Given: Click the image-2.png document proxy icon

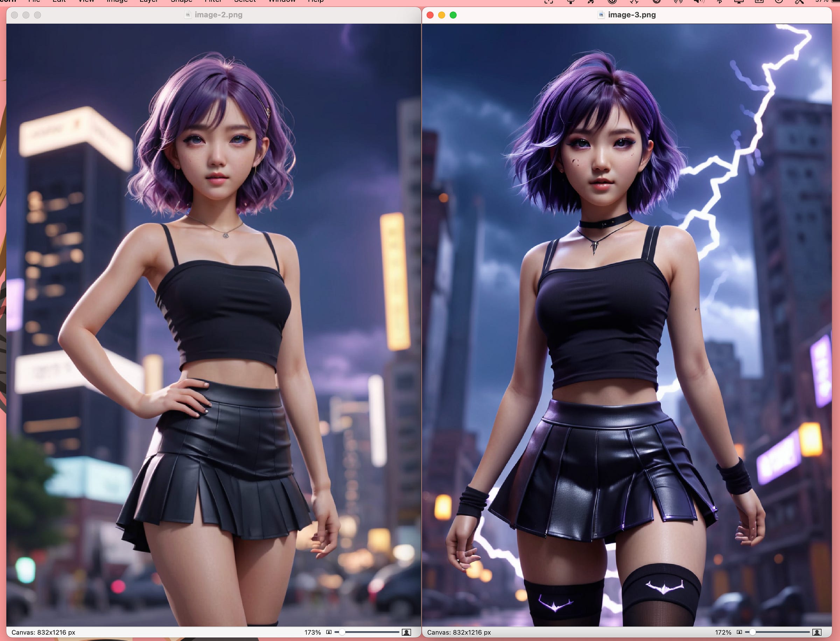Looking at the screenshot, I should [x=188, y=15].
